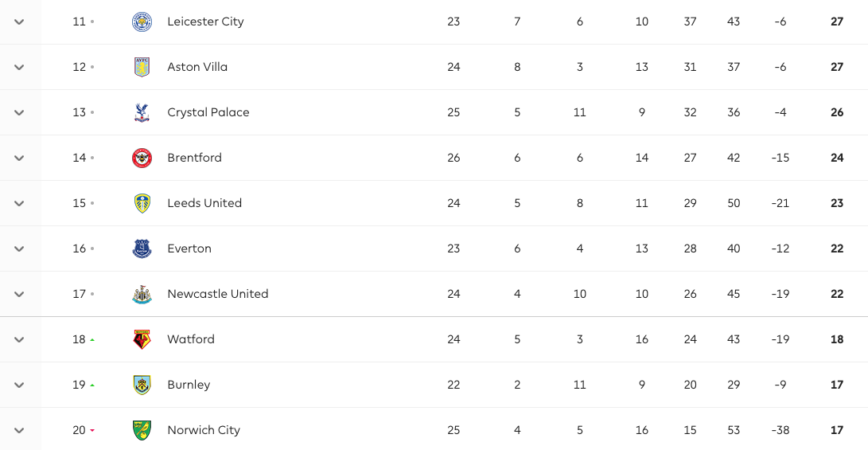868x450 pixels.
Task: Open the Leeds United crest
Action: coord(142,203)
